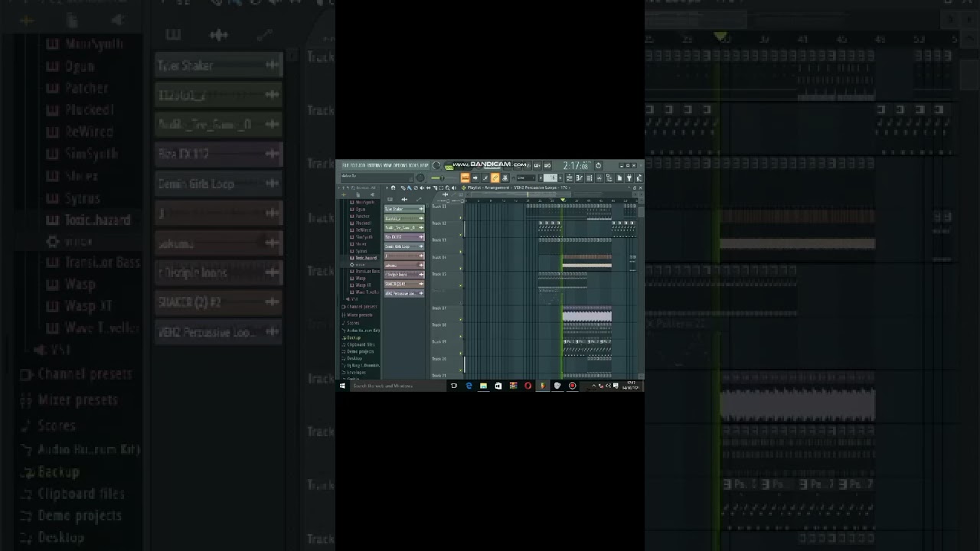
Task: Select the Paint brush tool in playlist toolbar
Action: point(409,187)
